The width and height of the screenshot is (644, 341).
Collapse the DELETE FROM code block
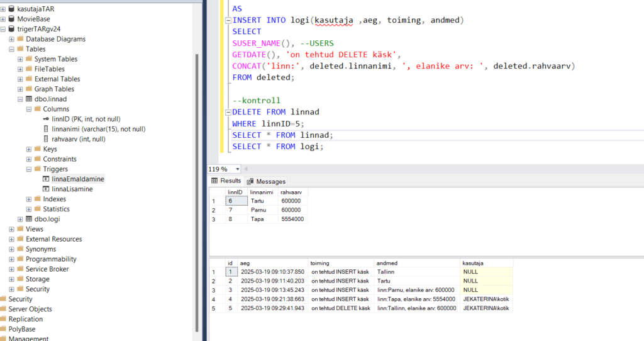[x=228, y=112]
